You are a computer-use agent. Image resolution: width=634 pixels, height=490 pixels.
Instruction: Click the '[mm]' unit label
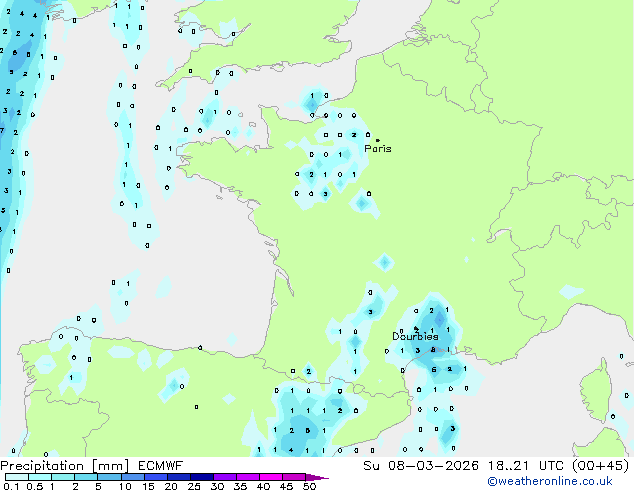coord(111,466)
